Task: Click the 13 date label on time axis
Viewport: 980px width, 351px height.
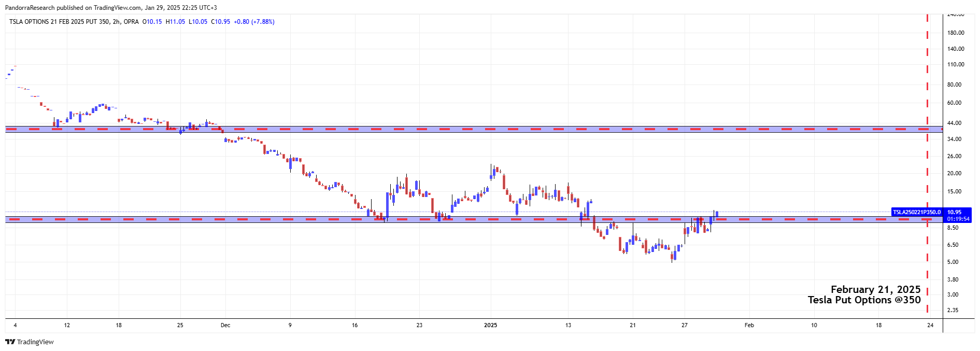Action: 568,325
